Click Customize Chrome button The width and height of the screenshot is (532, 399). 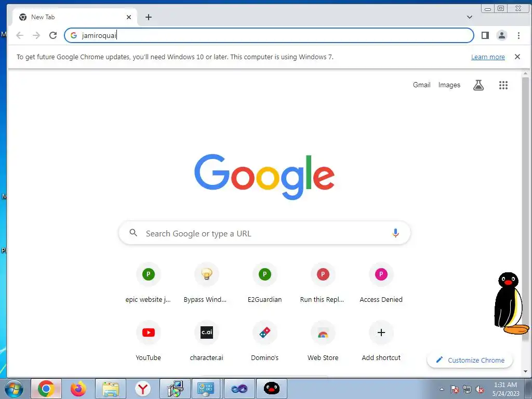click(x=470, y=360)
